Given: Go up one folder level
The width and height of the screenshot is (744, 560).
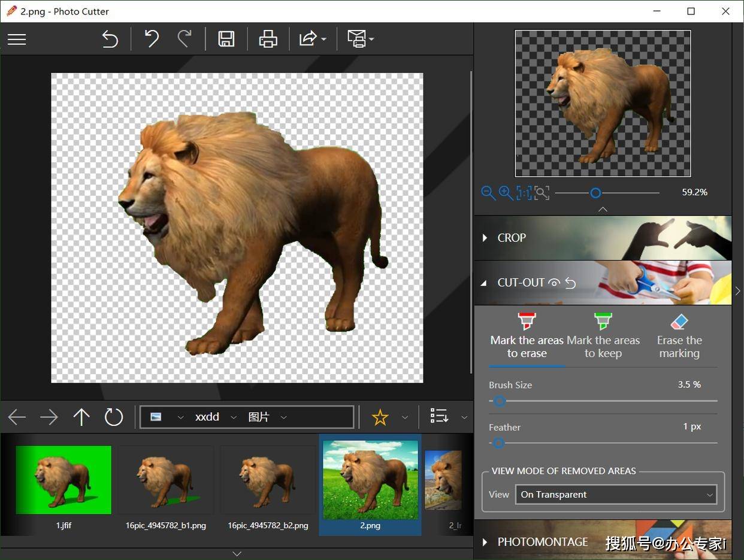Looking at the screenshot, I should pos(81,417).
